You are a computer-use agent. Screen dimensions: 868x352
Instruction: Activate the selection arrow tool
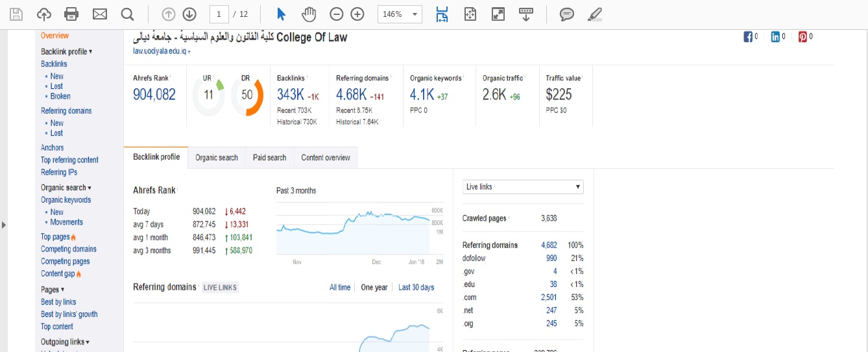coord(281,14)
